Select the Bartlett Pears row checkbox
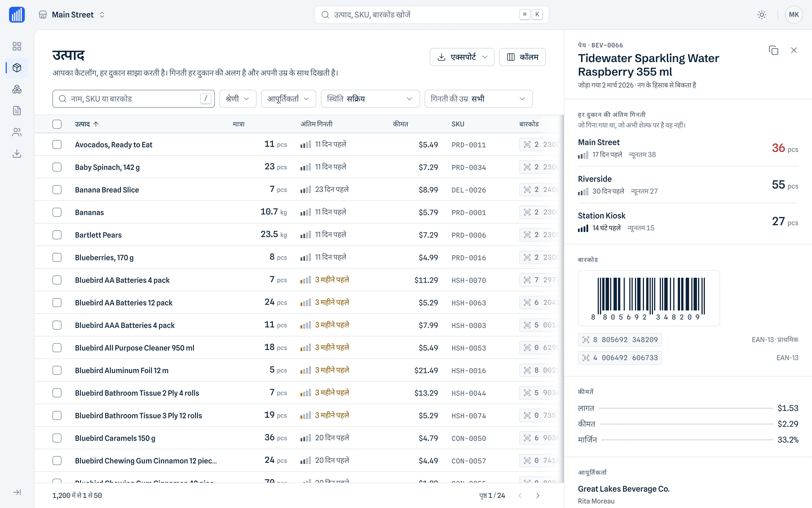The width and height of the screenshot is (812, 508). (x=57, y=235)
